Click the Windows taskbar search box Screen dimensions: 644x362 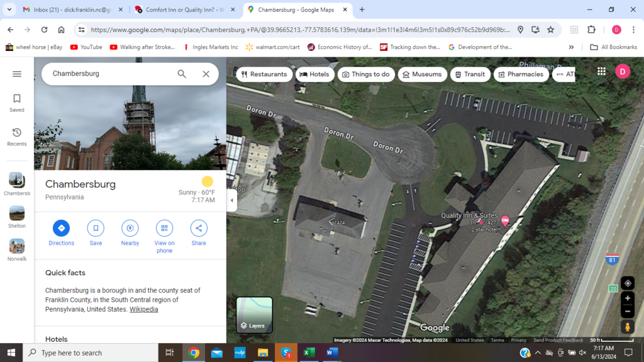pos(91,353)
